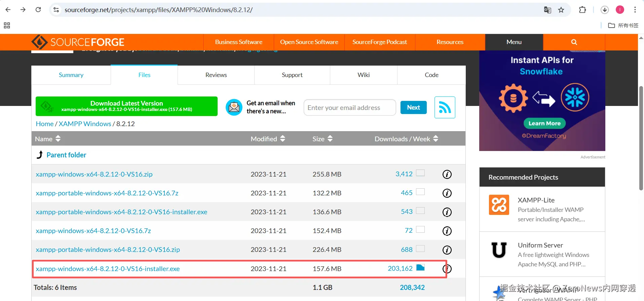
Task: Click Parent folder arrow icon
Action: coord(40,155)
